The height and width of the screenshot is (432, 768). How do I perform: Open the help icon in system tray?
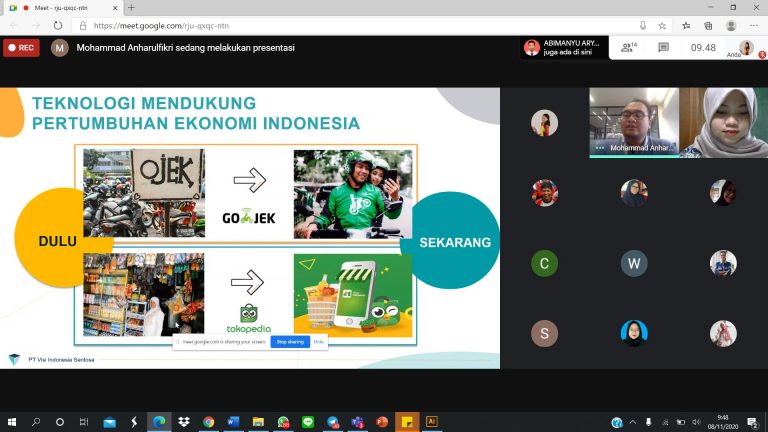click(617, 422)
